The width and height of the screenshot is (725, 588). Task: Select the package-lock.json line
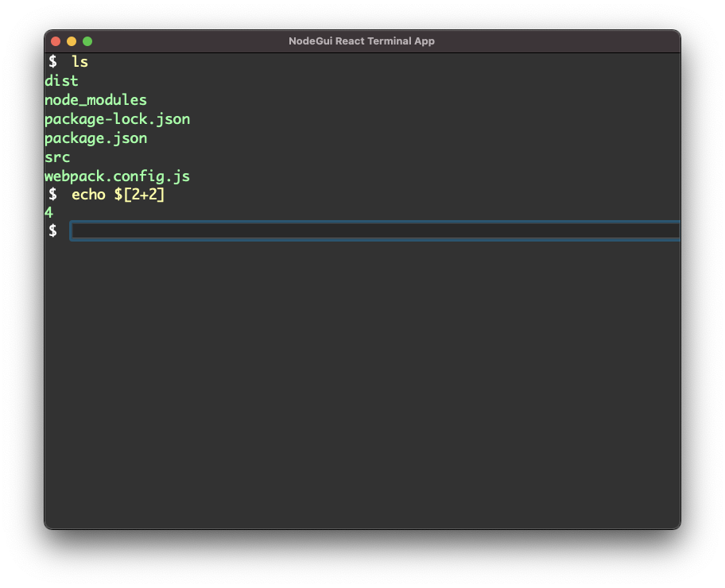[x=117, y=119]
